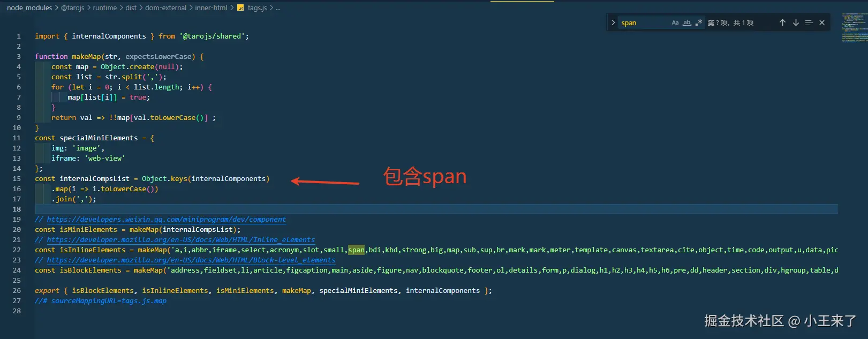Select the dom-external breadcrumb segment

click(165, 8)
